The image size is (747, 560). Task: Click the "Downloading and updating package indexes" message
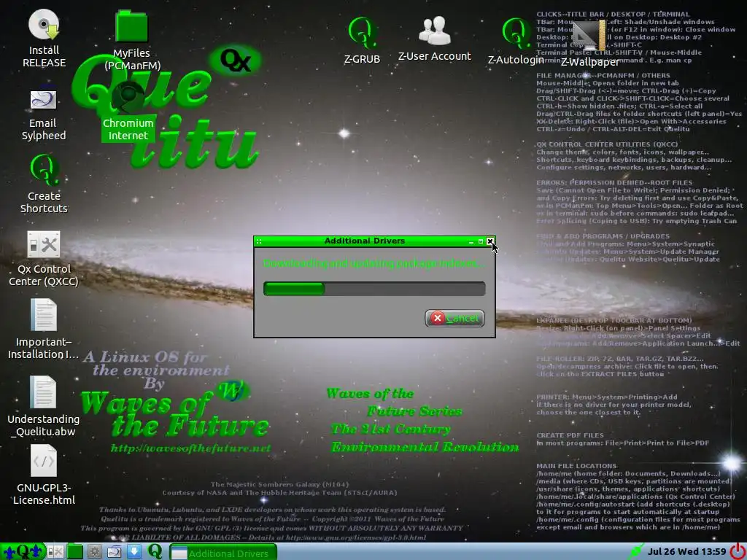(374, 262)
